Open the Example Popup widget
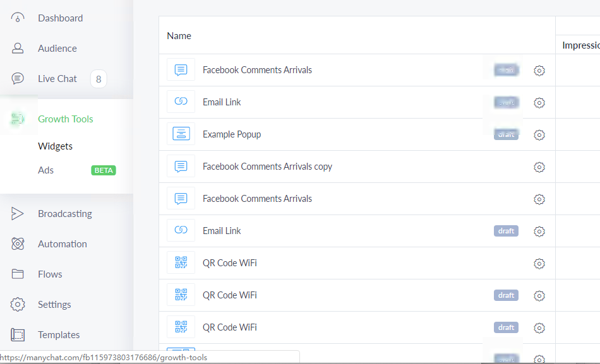600x364 pixels. pyautogui.click(x=231, y=134)
